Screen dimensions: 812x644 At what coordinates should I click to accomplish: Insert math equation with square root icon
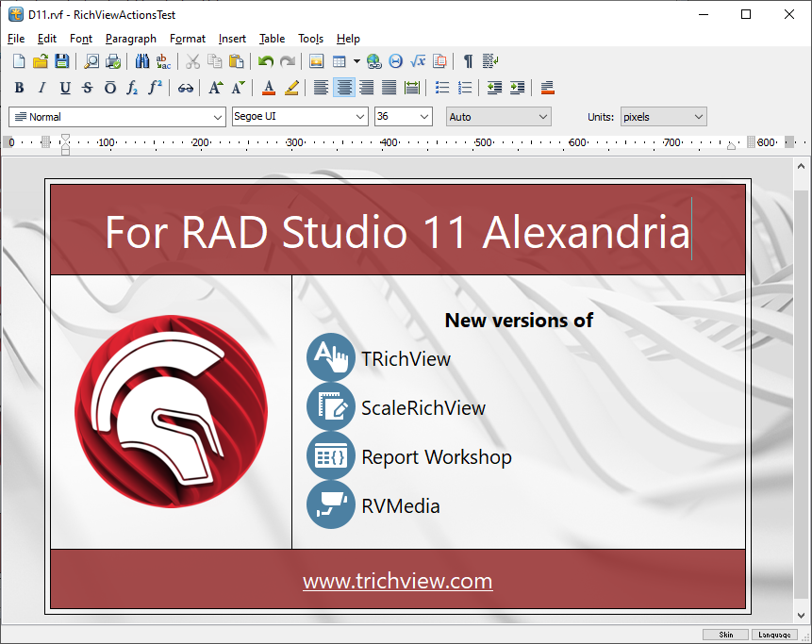click(x=419, y=62)
